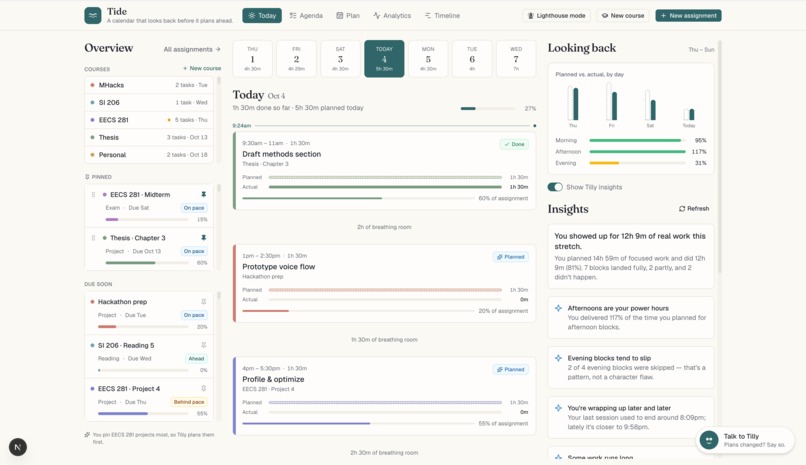806x465 pixels.
Task: Click Thu bar in planned vs actual chart
Action: [x=573, y=103]
